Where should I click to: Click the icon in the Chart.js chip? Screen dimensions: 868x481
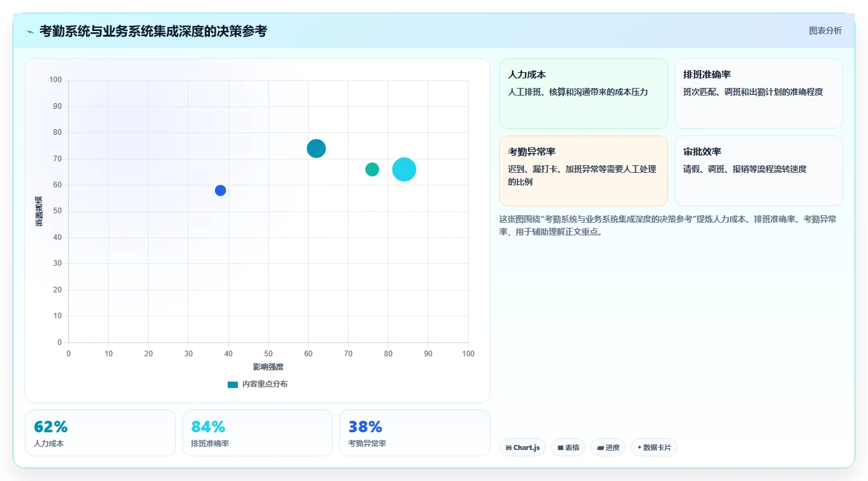[509, 447]
